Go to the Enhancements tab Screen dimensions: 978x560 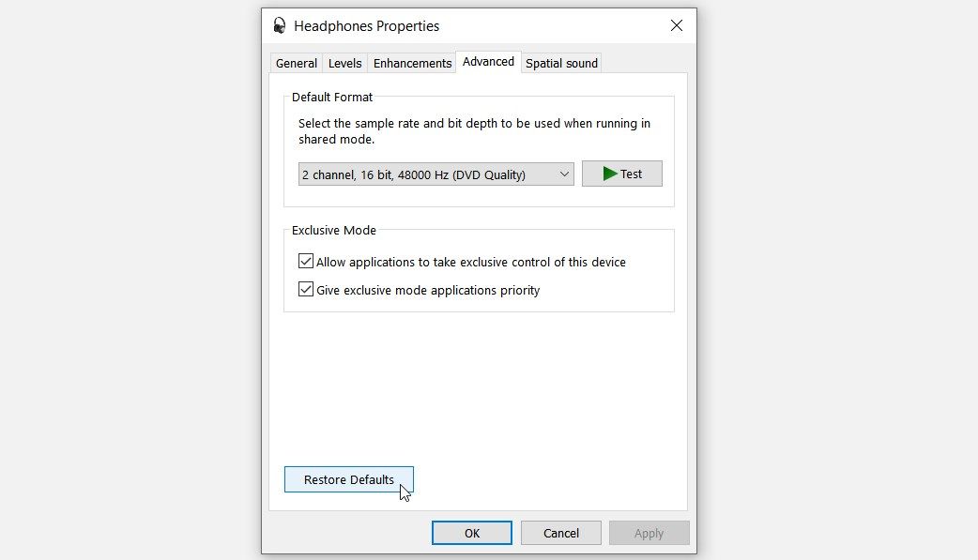pyautogui.click(x=412, y=63)
